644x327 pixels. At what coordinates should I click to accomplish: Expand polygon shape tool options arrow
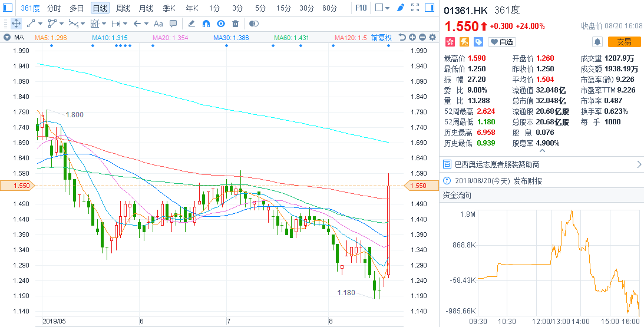point(61,24)
